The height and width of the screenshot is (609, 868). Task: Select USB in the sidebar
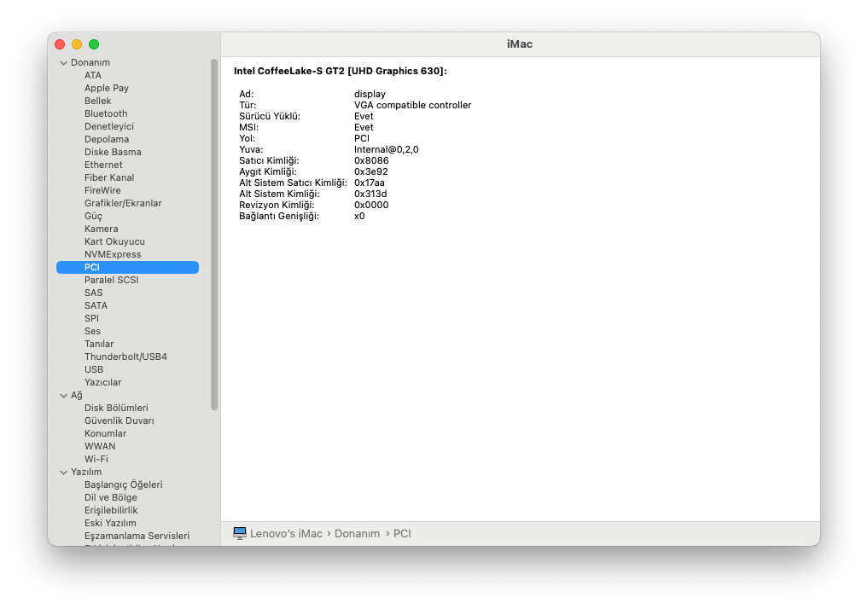click(94, 369)
